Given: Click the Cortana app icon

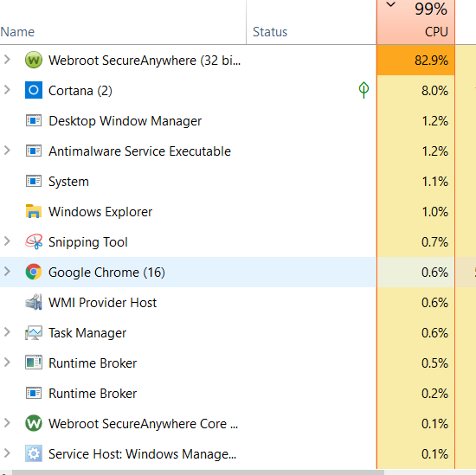Looking at the screenshot, I should point(34,90).
